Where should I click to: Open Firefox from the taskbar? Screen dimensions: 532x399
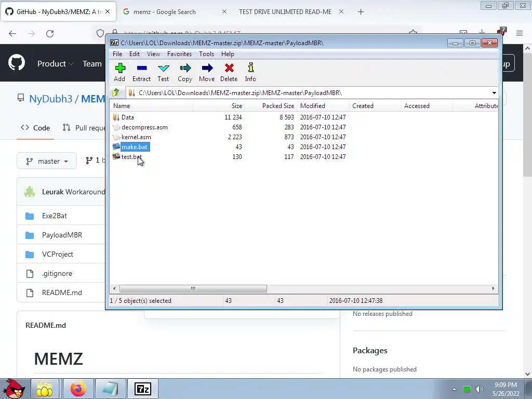pos(78,389)
